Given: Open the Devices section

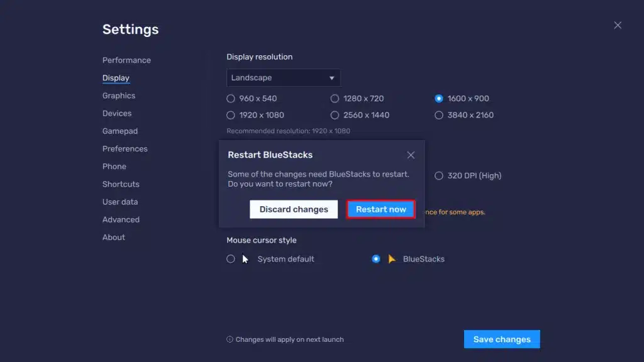Looking at the screenshot, I should coord(117,113).
